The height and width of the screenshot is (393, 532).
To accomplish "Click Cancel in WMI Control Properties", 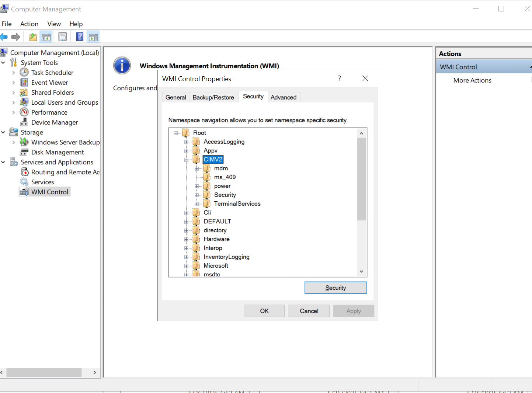I will pos(309,311).
